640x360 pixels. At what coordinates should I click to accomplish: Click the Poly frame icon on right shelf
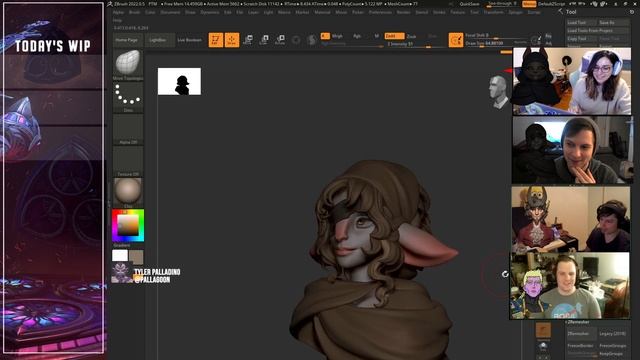[x=543, y=347]
